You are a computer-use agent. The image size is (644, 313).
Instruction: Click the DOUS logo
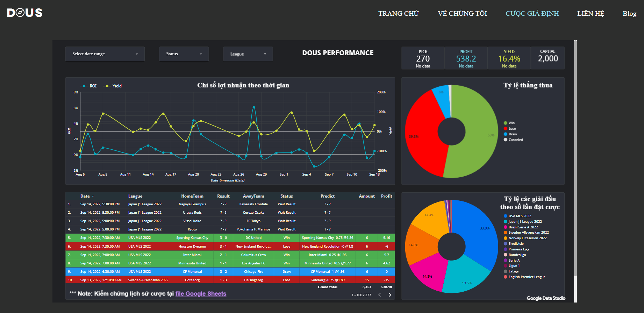[25, 13]
